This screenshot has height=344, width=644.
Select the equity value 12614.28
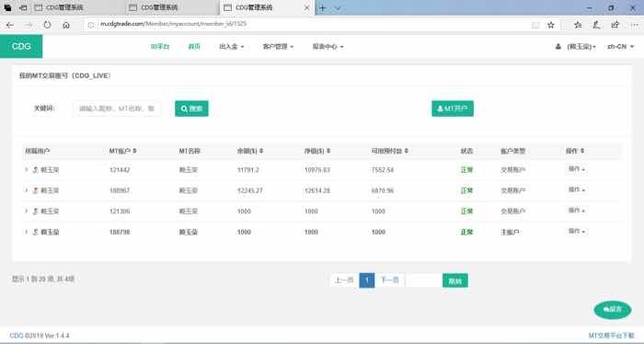click(317, 191)
